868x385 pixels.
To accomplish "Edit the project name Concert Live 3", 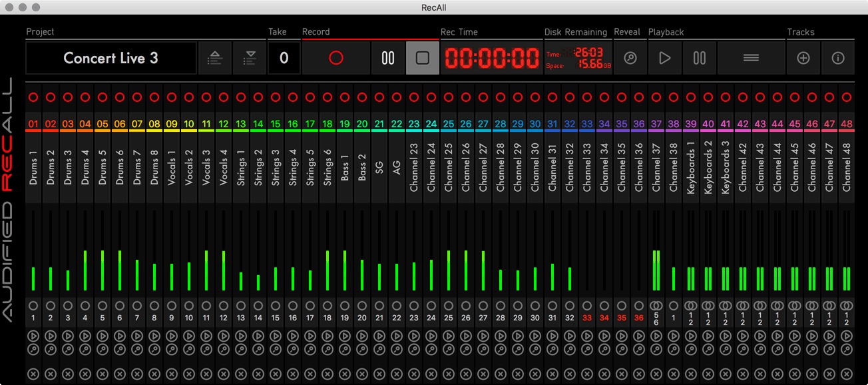I will coord(111,58).
